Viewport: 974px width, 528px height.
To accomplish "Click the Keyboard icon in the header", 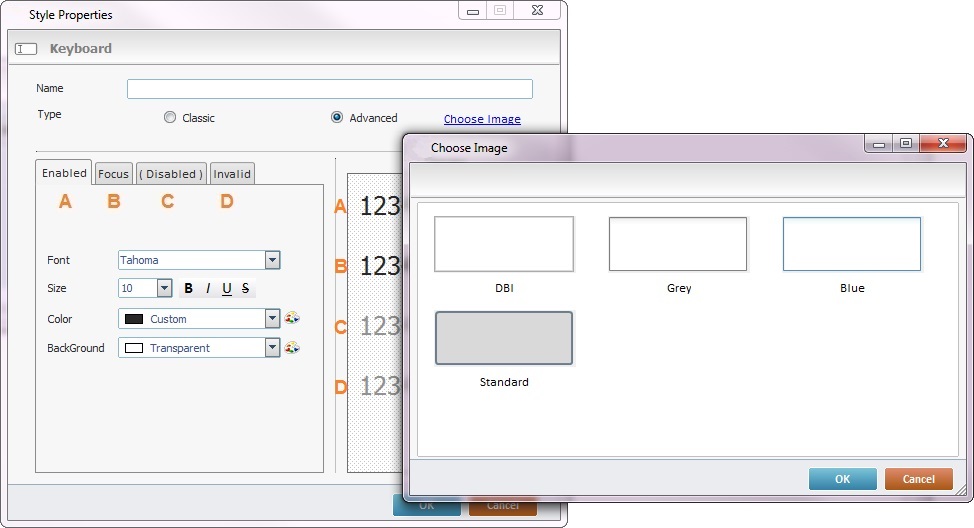I will click(26, 48).
